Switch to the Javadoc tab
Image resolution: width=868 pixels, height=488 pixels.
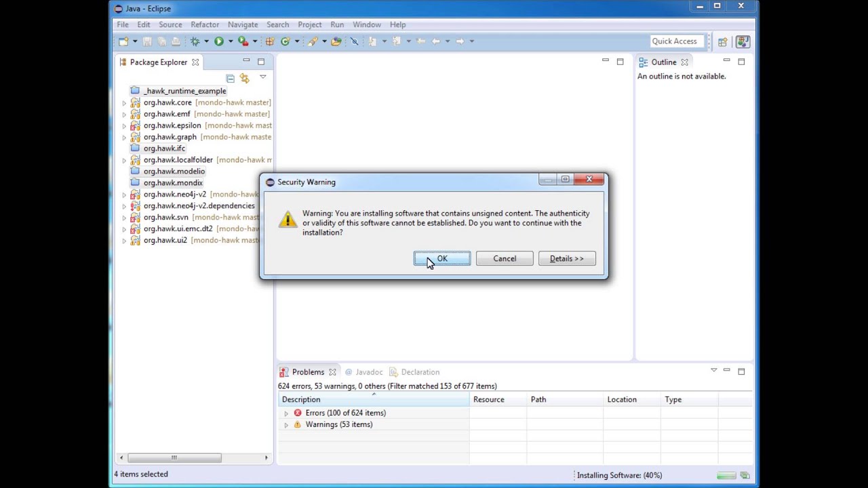tap(364, 372)
